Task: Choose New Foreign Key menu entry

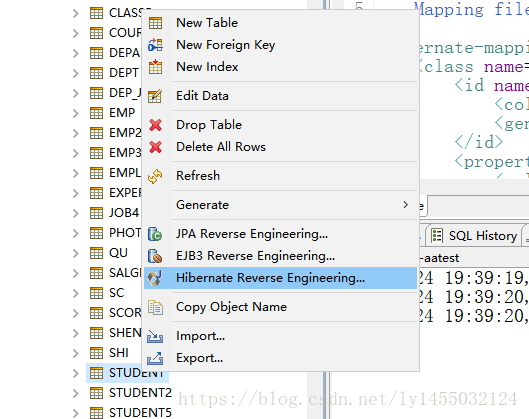Action: pyautogui.click(x=281, y=45)
